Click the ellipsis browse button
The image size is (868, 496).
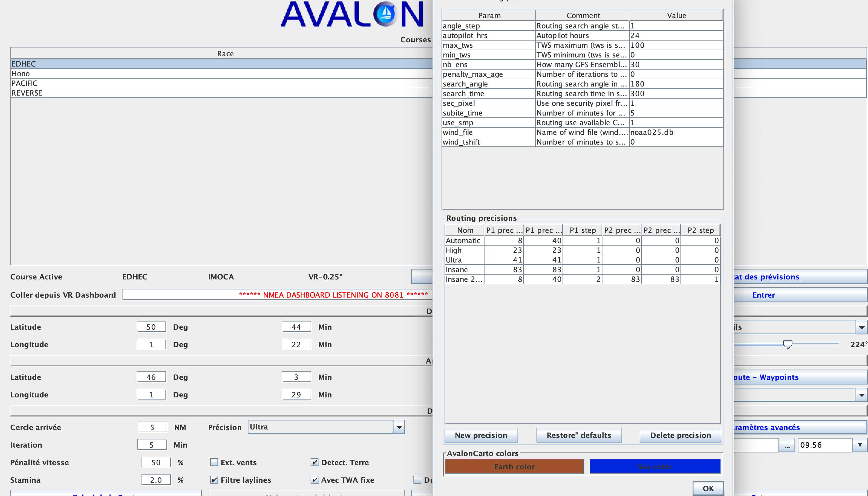click(787, 445)
